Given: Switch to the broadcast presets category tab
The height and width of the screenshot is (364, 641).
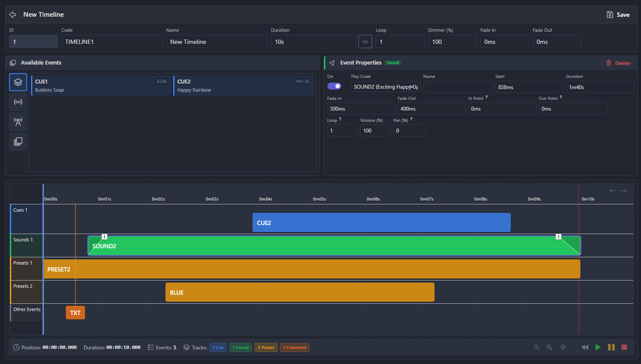Looking at the screenshot, I should (x=18, y=122).
